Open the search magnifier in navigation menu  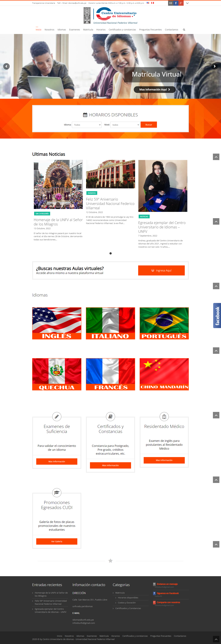184,30
